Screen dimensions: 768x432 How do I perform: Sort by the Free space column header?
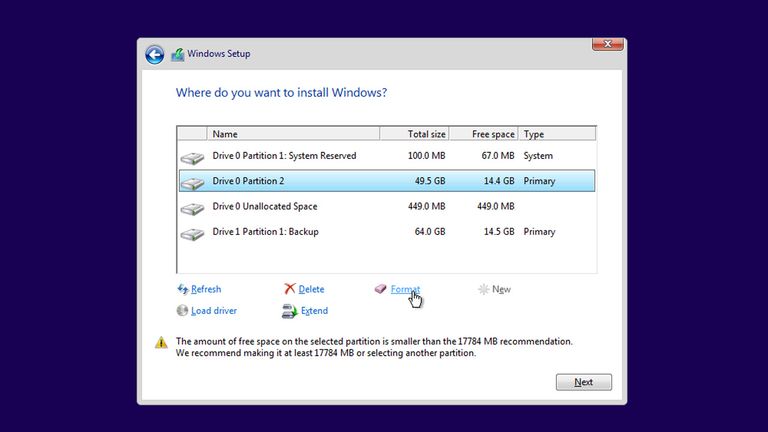(483, 134)
